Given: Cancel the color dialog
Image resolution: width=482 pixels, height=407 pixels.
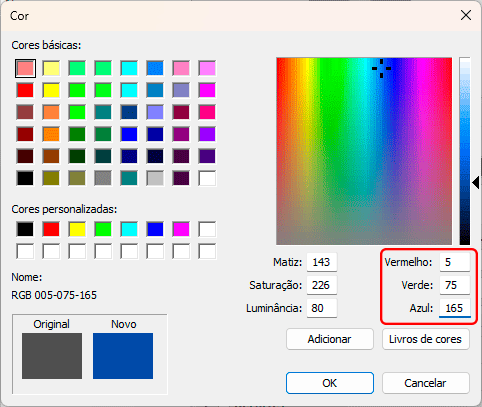Looking at the screenshot, I should tap(426, 383).
